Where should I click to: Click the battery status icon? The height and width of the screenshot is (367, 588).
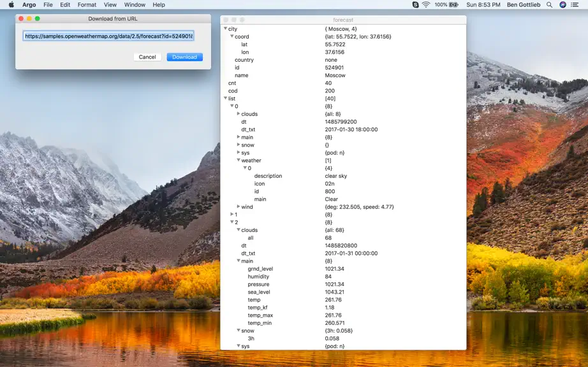[x=453, y=5]
